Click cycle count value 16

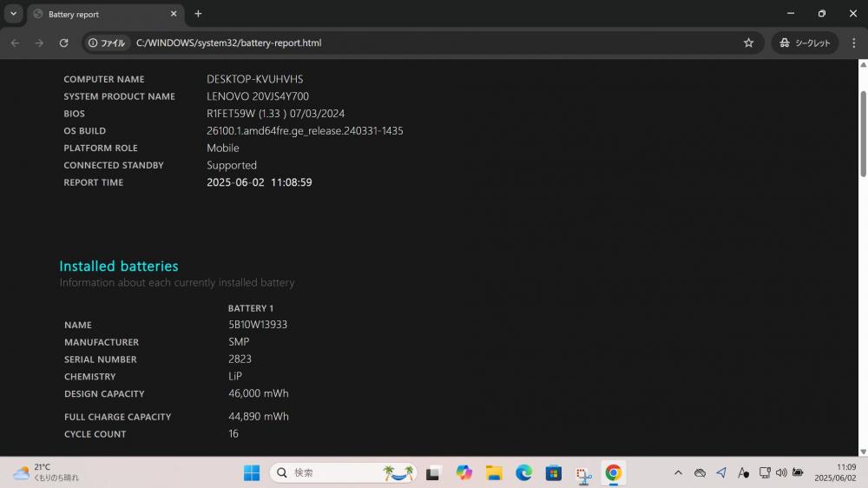pos(233,433)
